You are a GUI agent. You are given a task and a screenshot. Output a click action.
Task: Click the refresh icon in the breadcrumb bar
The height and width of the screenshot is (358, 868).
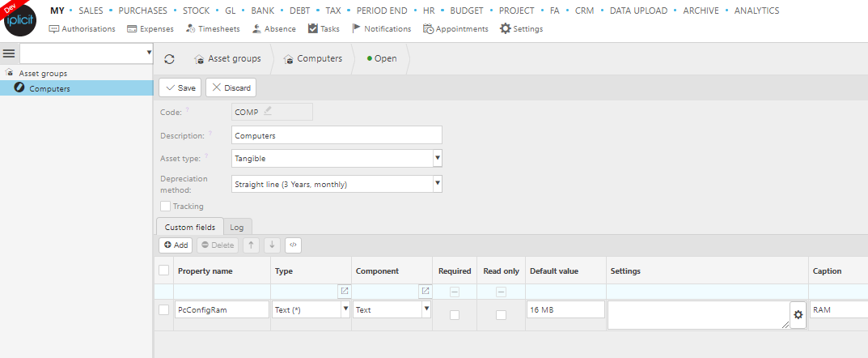point(169,59)
